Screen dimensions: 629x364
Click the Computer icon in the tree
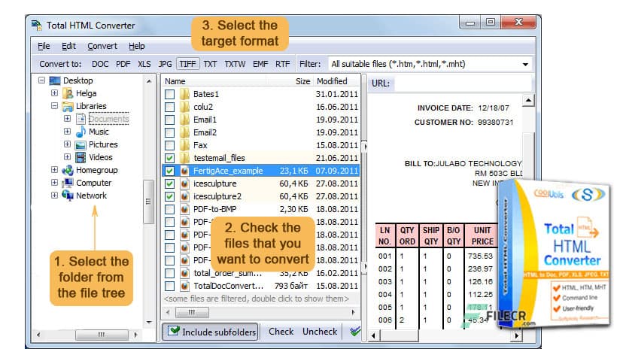68,183
